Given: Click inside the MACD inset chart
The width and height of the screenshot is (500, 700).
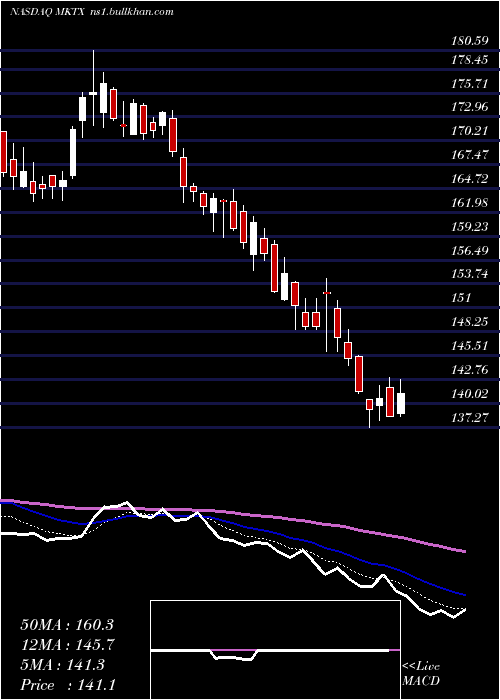Looking at the screenshot, I should click(x=275, y=650).
